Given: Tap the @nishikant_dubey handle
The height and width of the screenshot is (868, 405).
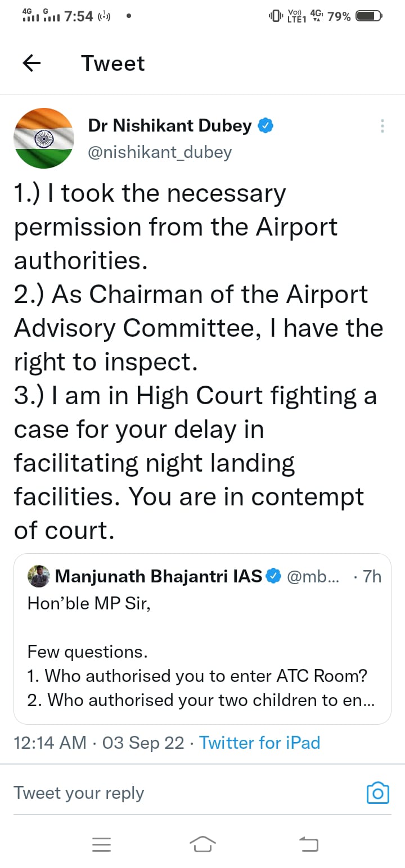Looking at the screenshot, I should (160, 152).
